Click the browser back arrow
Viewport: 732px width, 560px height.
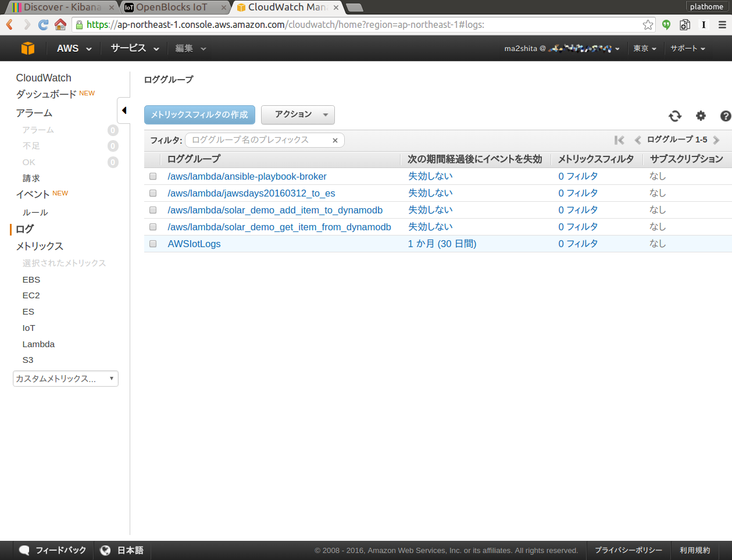(9, 24)
